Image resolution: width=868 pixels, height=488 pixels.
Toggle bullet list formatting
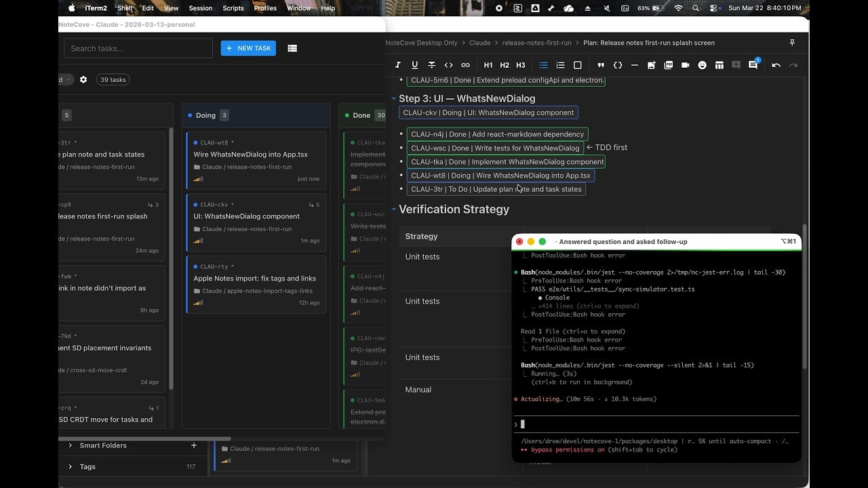pos(543,65)
